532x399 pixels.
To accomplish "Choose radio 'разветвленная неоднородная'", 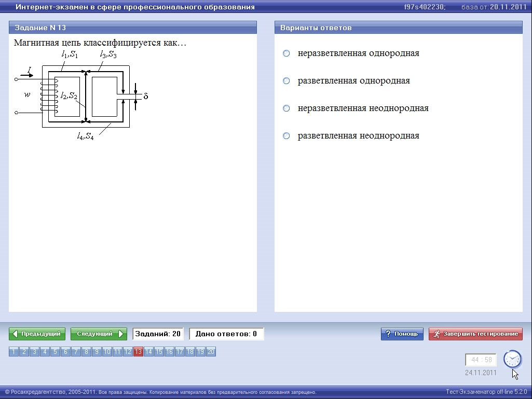I will pyautogui.click(x=287, y=136).
